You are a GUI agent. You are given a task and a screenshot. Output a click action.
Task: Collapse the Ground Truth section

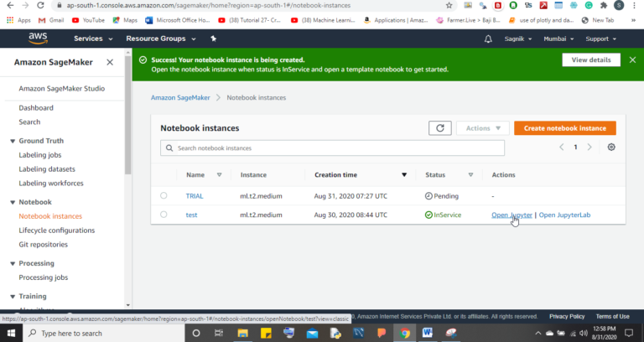[x=13, y=141]
